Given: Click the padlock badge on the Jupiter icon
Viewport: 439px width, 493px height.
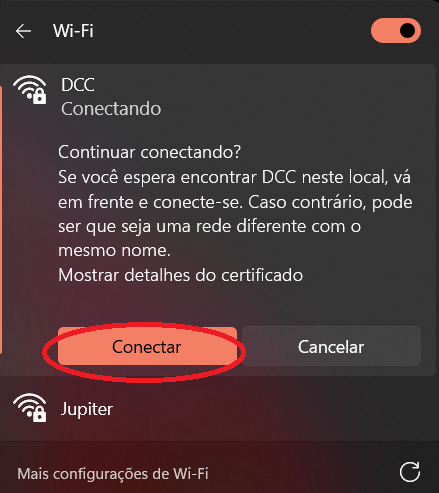Looking at the screenshot, I should coord(40,415).
